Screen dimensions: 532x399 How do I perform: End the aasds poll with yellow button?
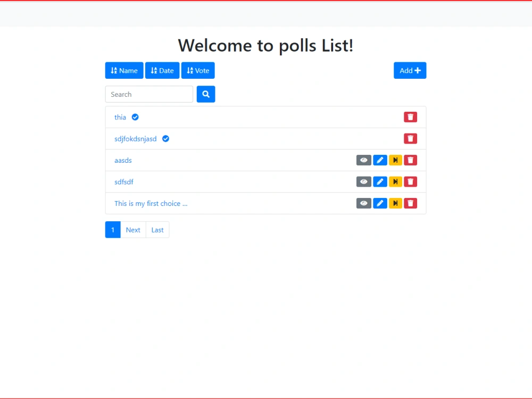(x=395, y=160)
